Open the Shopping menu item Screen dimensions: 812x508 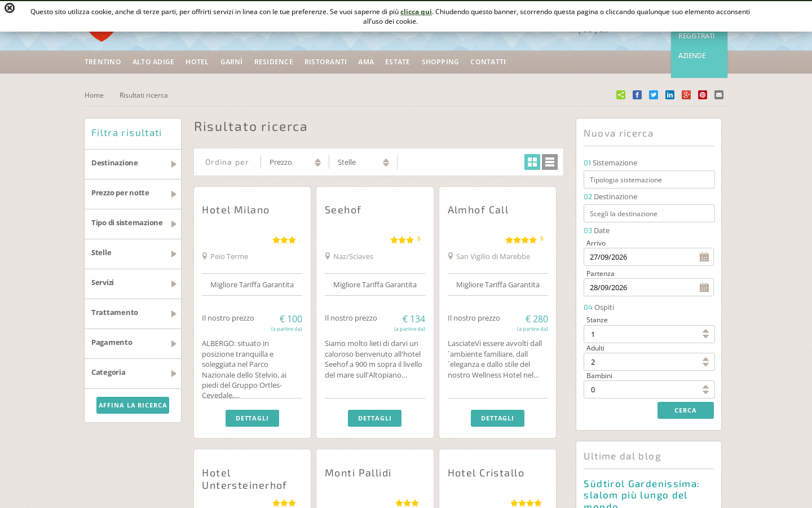point(440,62)
